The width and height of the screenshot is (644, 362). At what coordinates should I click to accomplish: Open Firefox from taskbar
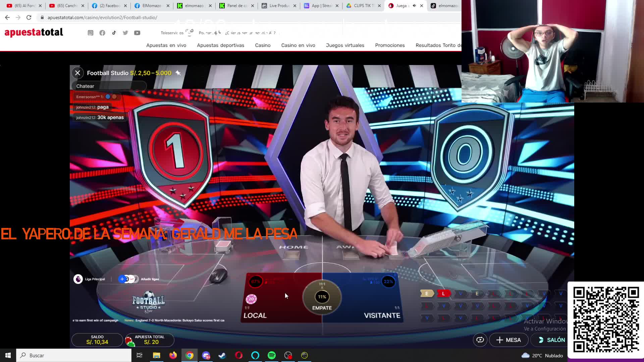(173, 355)
